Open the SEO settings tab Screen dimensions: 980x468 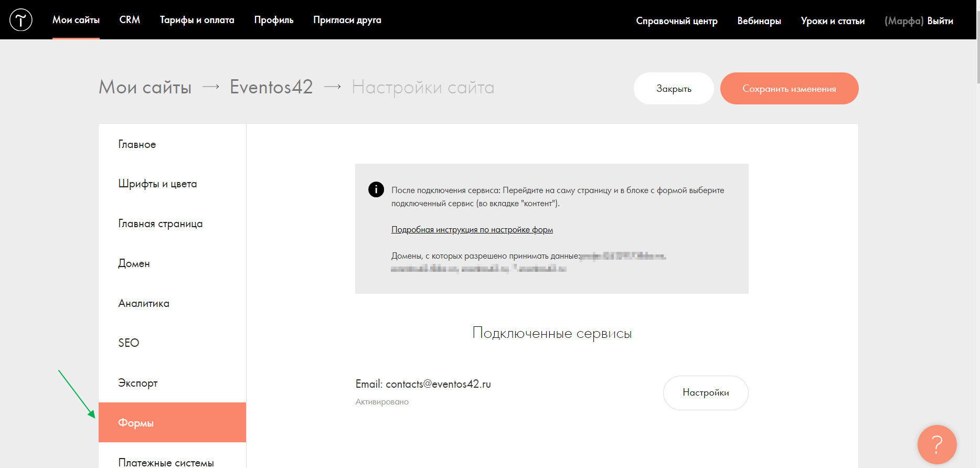[129, 343]
